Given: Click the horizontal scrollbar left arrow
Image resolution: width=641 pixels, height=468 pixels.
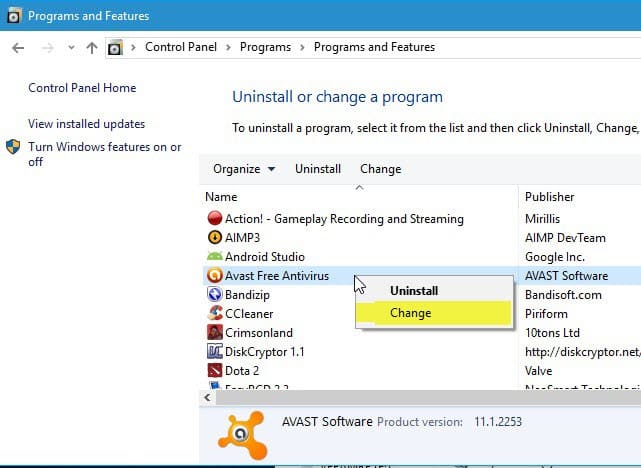Looking at the screenshot, I should [x=208, y=398].
